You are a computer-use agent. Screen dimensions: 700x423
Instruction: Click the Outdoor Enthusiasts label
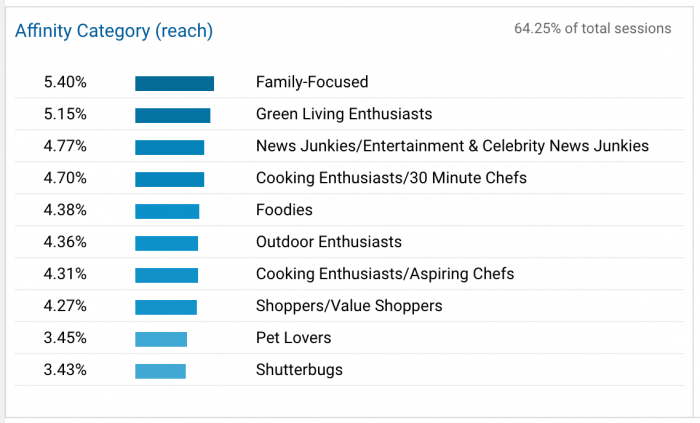(x=328, y=242)
